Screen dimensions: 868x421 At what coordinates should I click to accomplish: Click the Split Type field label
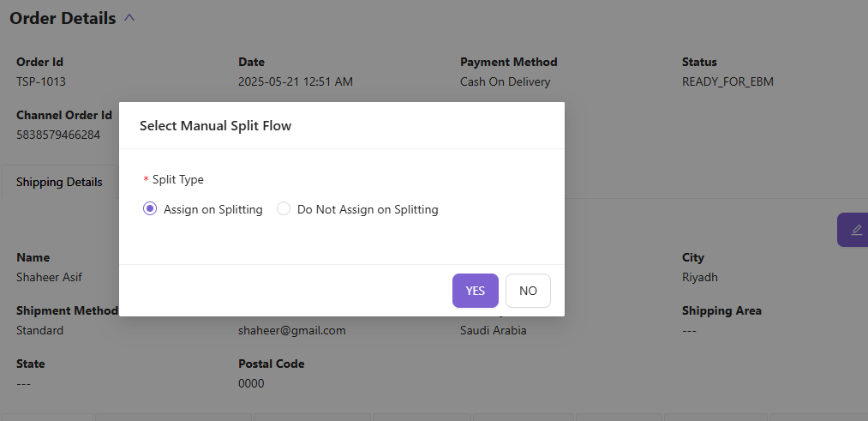[177, 180]
